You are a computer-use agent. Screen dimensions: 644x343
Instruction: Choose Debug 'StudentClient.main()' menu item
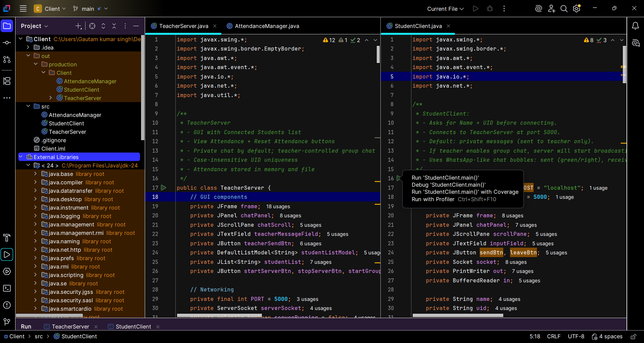click(448, 185)
